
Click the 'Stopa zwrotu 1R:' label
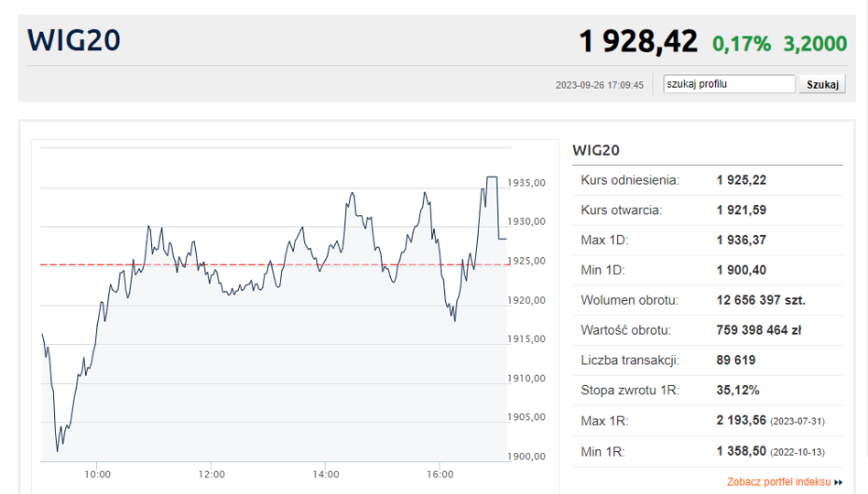pos(630,390)
